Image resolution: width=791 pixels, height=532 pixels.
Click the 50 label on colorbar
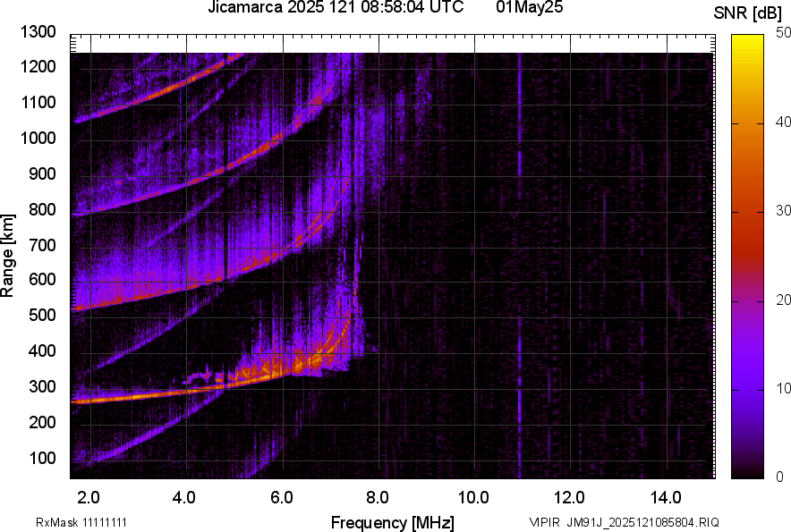(784, 33)
